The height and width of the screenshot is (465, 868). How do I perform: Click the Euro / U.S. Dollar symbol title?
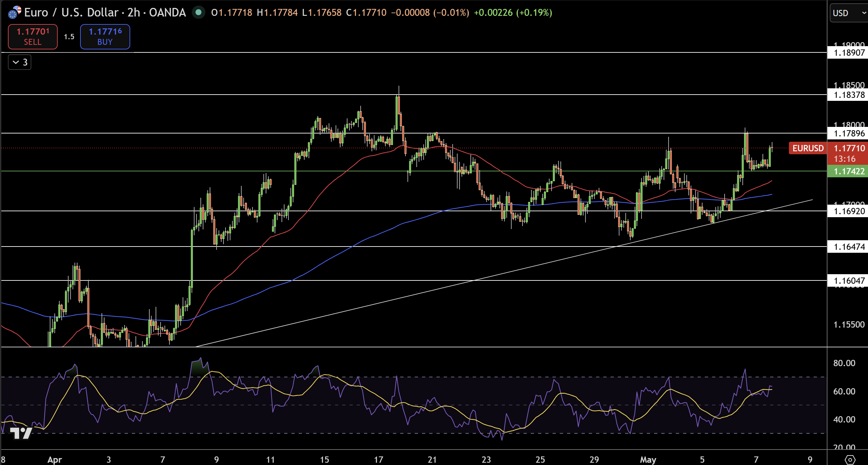[x=105, y=13]
